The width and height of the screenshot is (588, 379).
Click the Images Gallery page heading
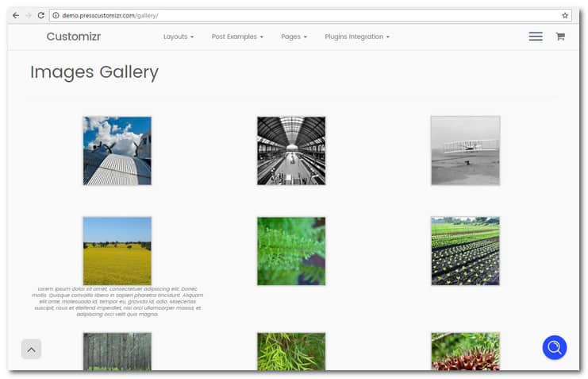[x=94, y=72]
